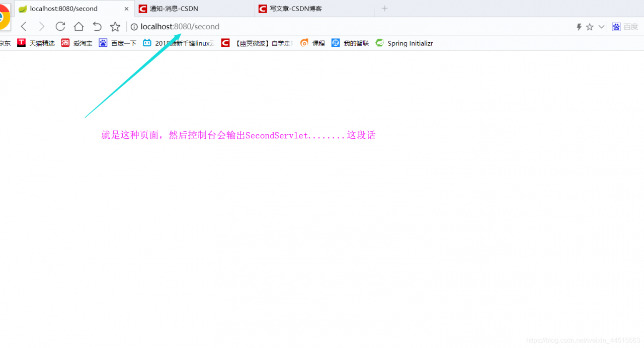Screen dimensions: 644x348
Task: Expand the dropdown chevron right of the star
Action: [601, 27]
